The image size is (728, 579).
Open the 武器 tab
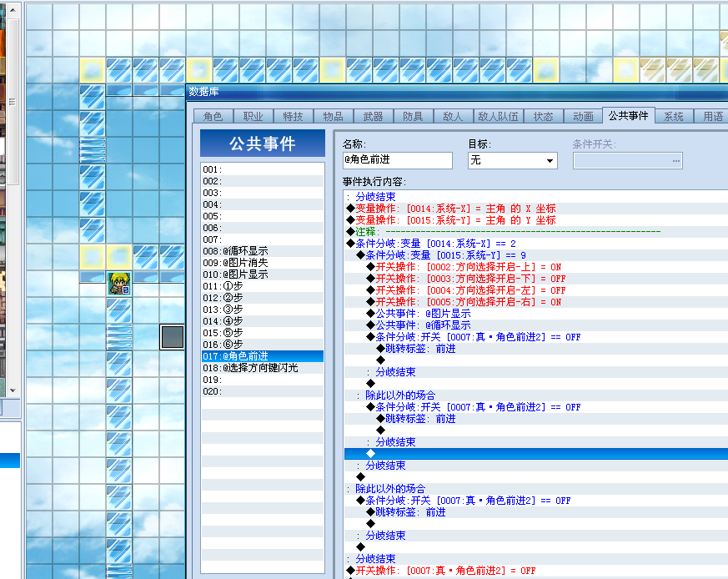tap(373, 116)
